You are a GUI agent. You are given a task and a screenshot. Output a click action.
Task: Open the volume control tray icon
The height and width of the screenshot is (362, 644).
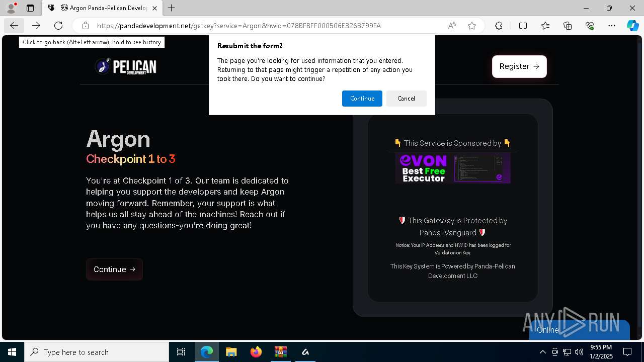click(579, 352)
